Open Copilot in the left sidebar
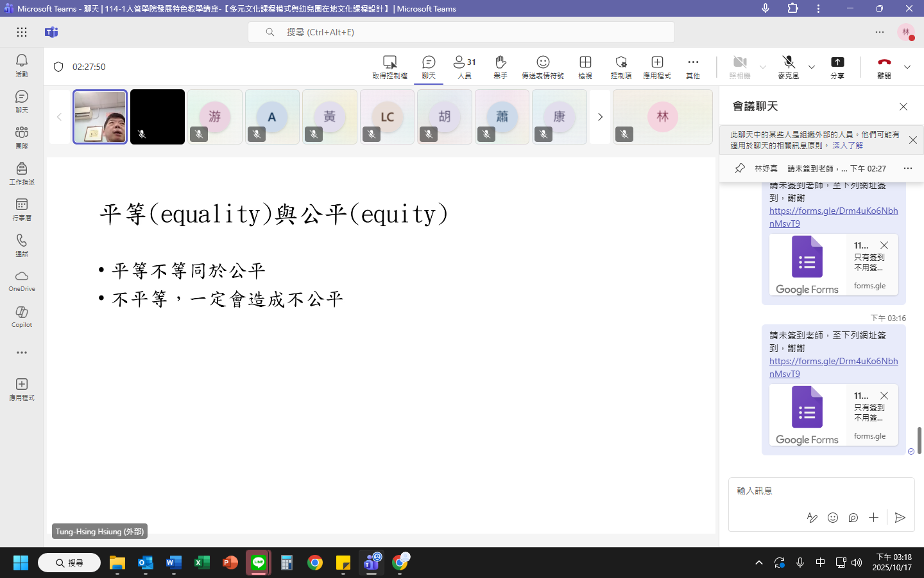Image resolution: width=924 pixels, height=578 pixels. pyautogui.click(x=22, y=316)
